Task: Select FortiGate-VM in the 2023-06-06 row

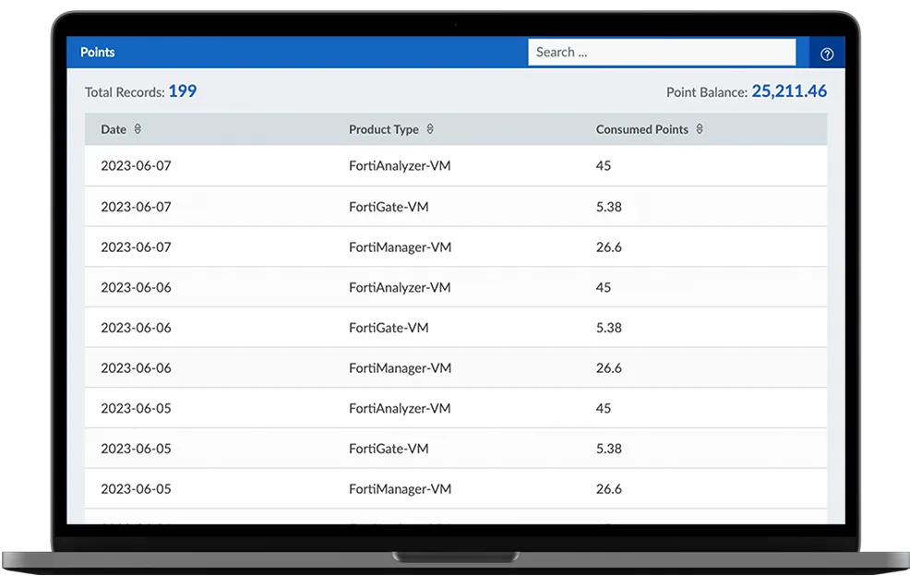Action: pos(389,328)
